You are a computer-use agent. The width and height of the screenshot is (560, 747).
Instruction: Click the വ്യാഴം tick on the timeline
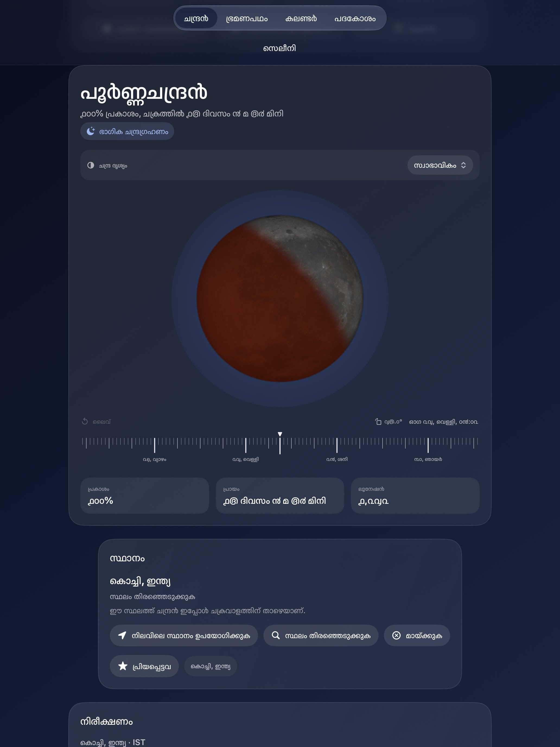point(155,445)
